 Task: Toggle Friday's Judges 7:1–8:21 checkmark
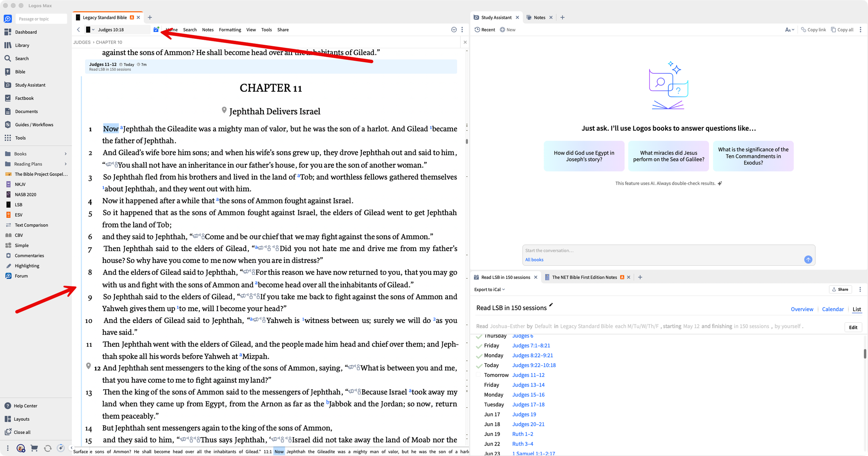tap(479, 346)
